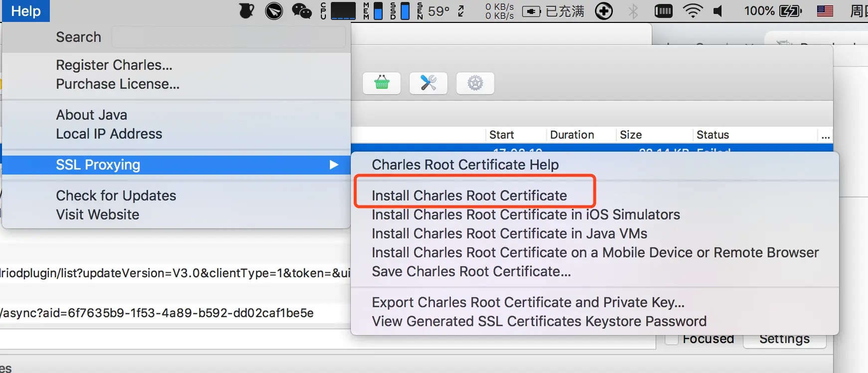The width and height of the screenshot is (868, 373).
Task: Click the Help menu Search field
Action: pos(228,37)
